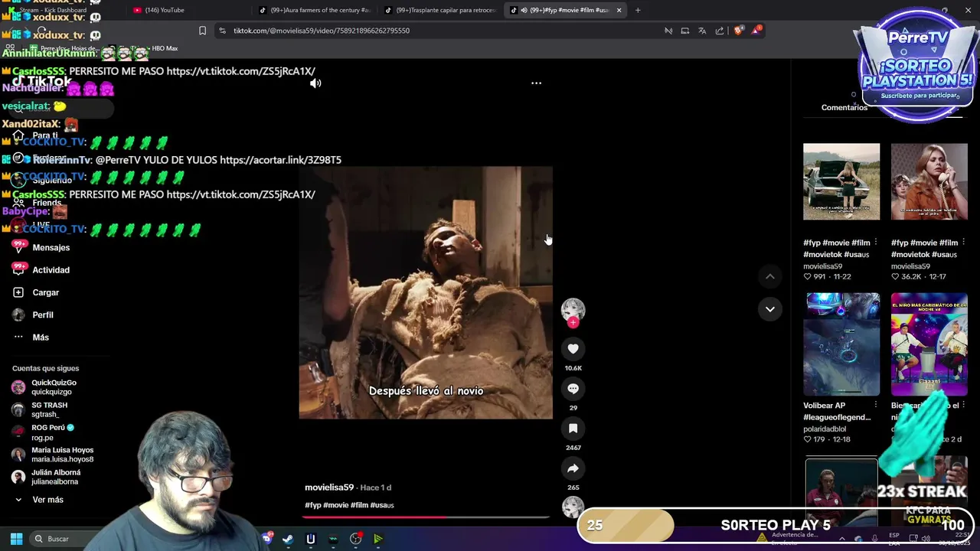Open the video comments via speech bubble icon
Screen dimensions: 980x551
[573, 389]
